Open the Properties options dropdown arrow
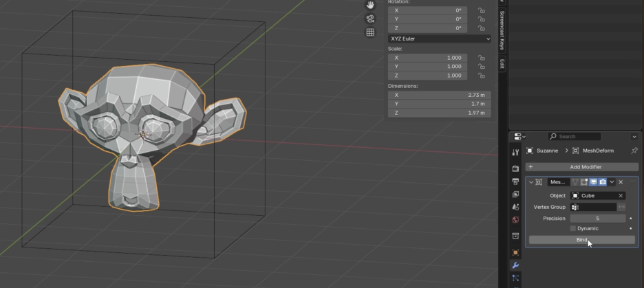Viewport: 644px width, 288px height. [x=634, y=137]
